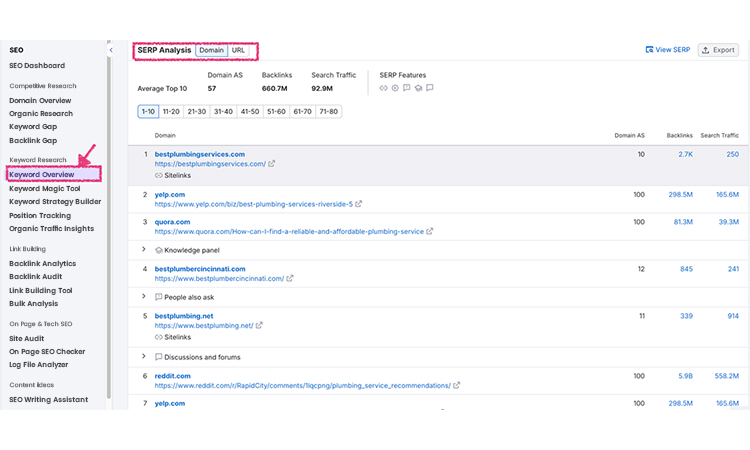This screenshot has height=450, width=750.
Task: Open Domain Overview in sidebar
Action: coord(40,100)
